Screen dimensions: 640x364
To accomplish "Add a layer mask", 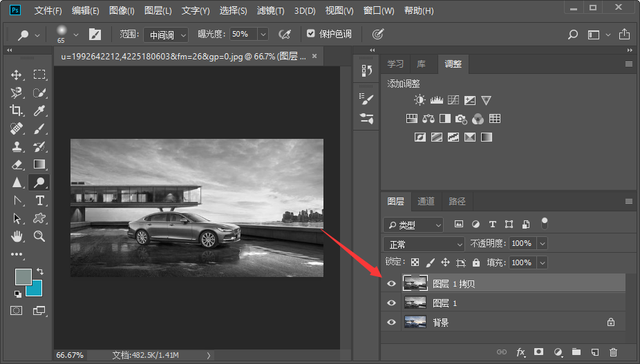I will click(539, 352).
